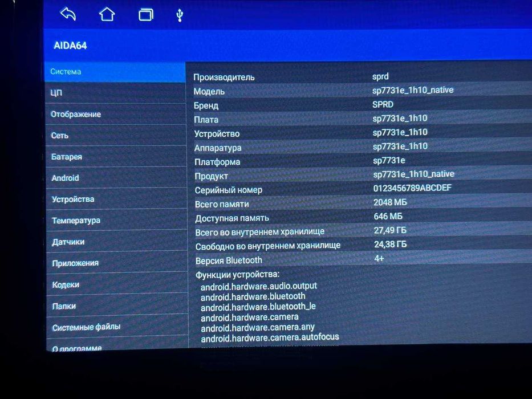Select the Всего памяти row label
The image size is (532, 399).
tap(222, 204)
